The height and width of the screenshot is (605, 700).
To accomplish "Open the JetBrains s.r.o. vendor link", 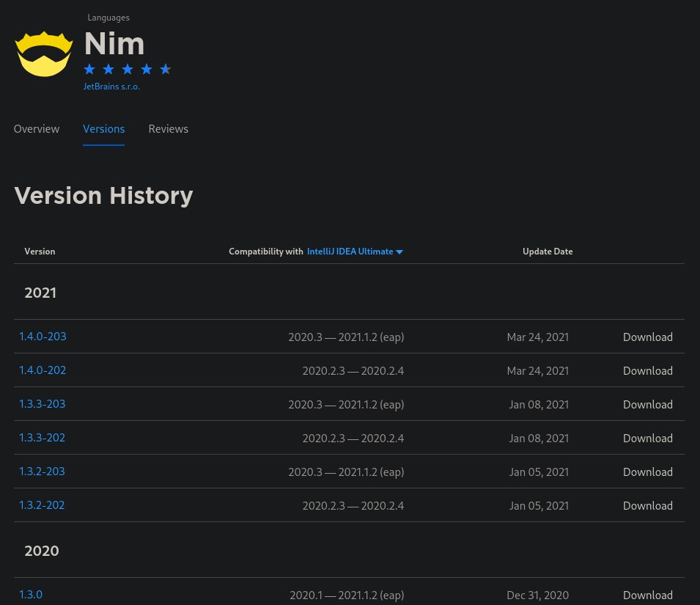I will [111, 87].
